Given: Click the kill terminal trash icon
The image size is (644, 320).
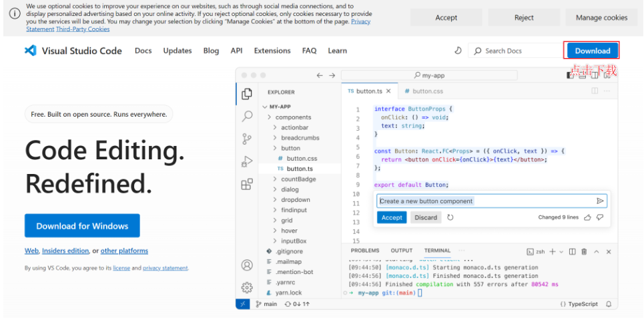Looking at the screenshot, I should 584,251.
